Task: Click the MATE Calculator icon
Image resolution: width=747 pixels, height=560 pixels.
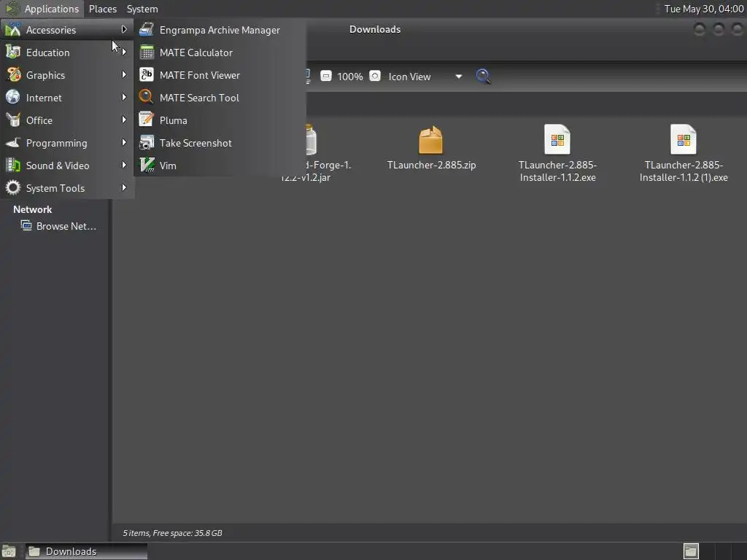Action: click(x=146, y=52)
